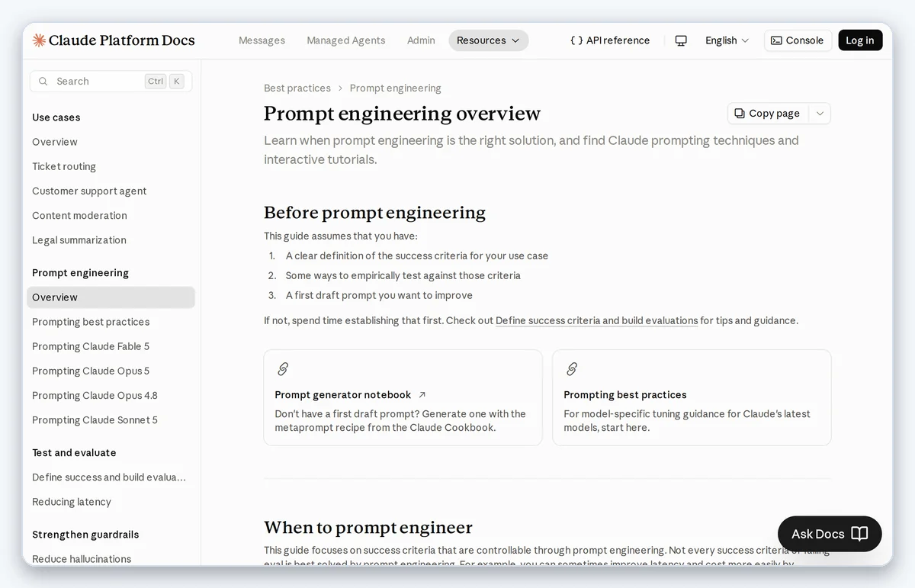
Task: Click 'A first draft prompt you want to improve'
Action: (379, 296)
